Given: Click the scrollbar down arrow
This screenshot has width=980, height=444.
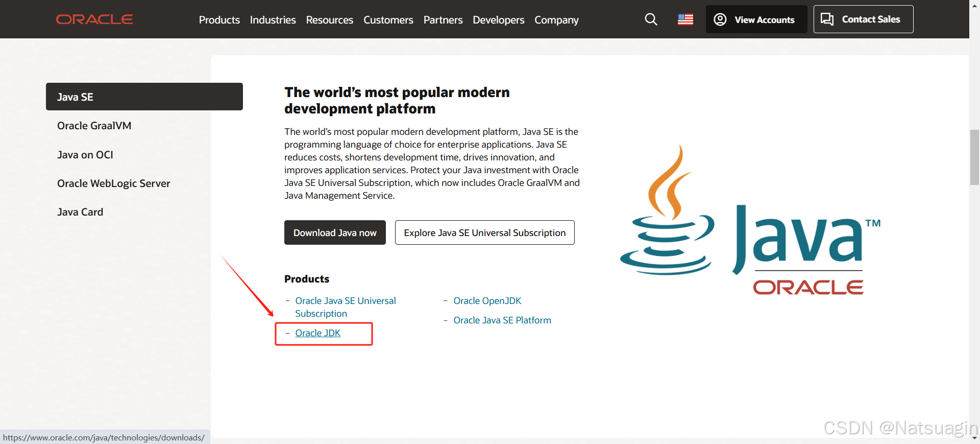Looking at the screenshot, I should pyautogui.click(x=974, y=438).
